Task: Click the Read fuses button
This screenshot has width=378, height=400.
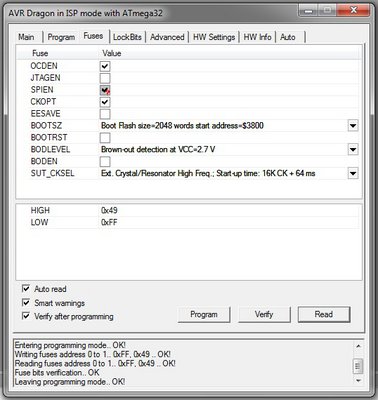Action: (x=324, y=314)
